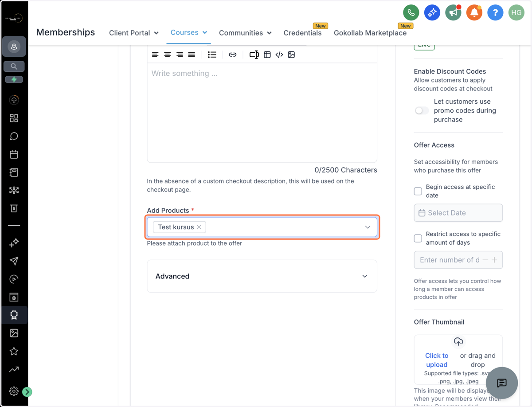Screen dimensions: 532x407
Task: Click the embed video icon in editor toolbar
Action: tap(254, 55)
